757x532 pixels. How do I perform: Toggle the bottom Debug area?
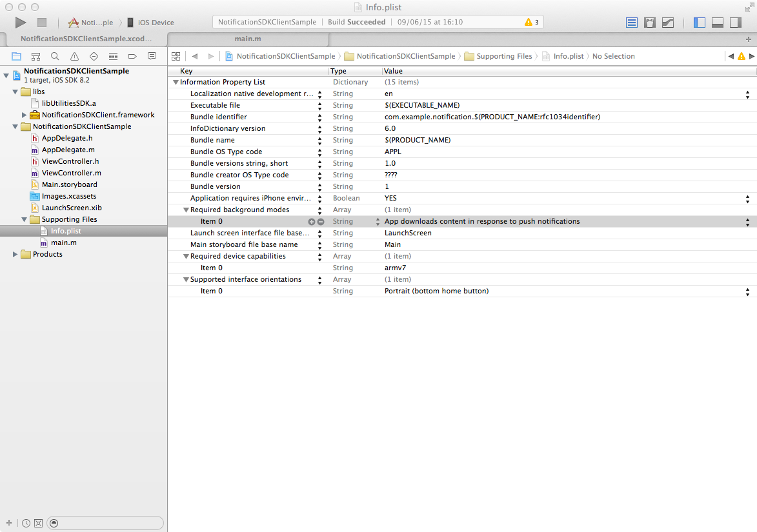718,23
